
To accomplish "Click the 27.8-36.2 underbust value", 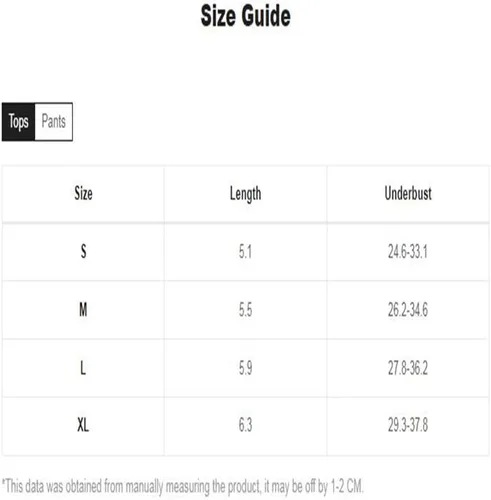I will [x=408, y=368].
